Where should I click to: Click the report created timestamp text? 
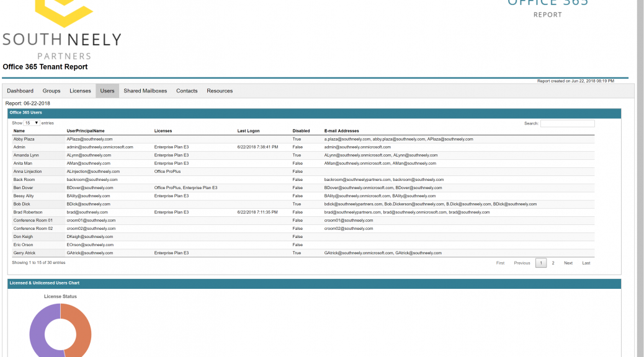(x=575, y=81)
